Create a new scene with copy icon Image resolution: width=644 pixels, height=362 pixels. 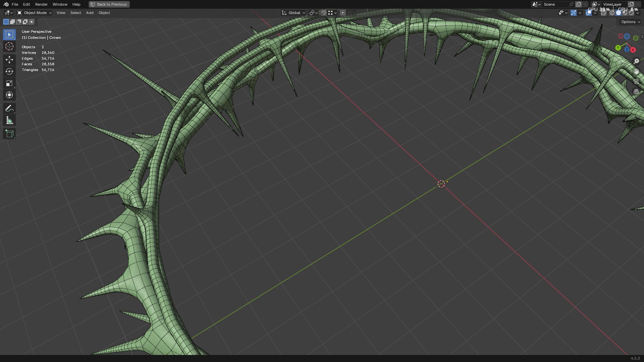coord(578,4)
